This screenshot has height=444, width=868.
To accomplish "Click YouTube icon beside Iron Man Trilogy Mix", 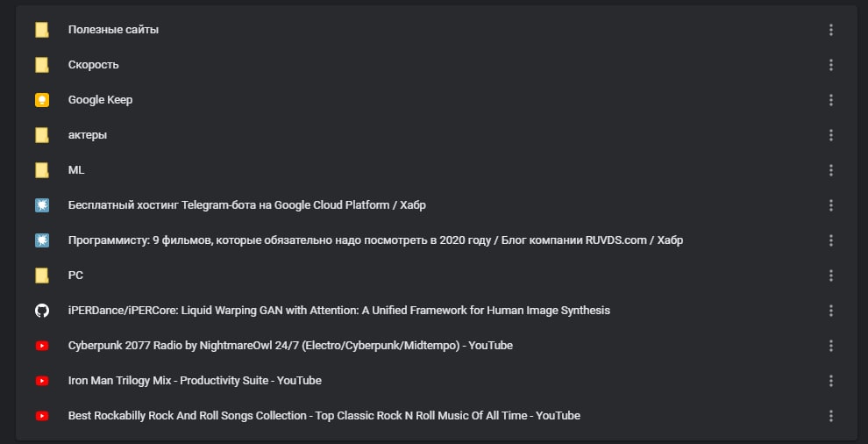I will [42, 381].
